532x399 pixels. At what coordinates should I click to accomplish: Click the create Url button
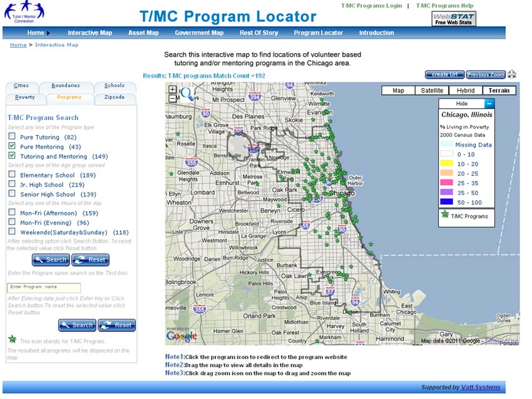pos(444,74)
